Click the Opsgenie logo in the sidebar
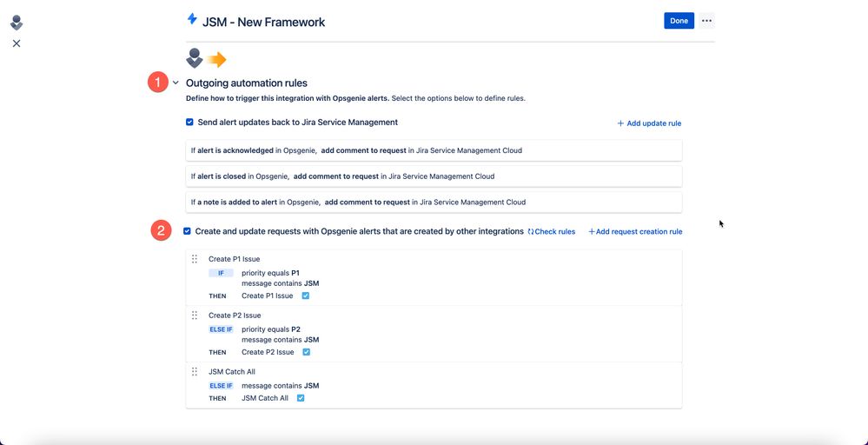Image resolution: width=868 pixels, height=445 pixels. pos(17,23)
